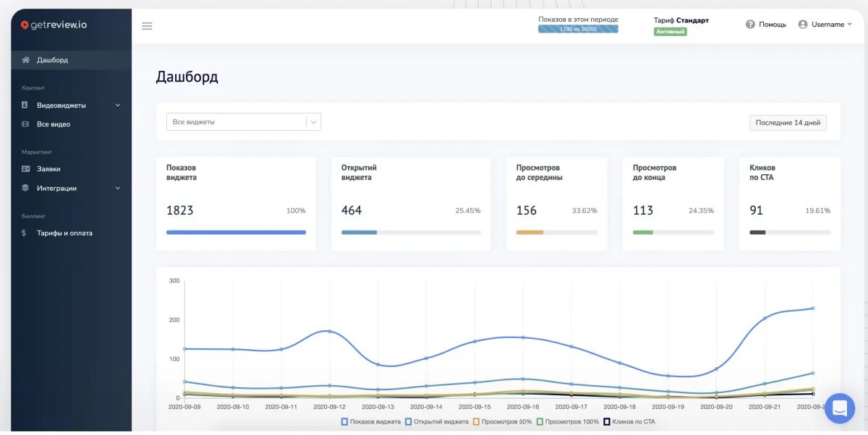868x435 pixels.
Task: Expand the Интеграции chevron in the sidebar
Action: pos(118,189)
